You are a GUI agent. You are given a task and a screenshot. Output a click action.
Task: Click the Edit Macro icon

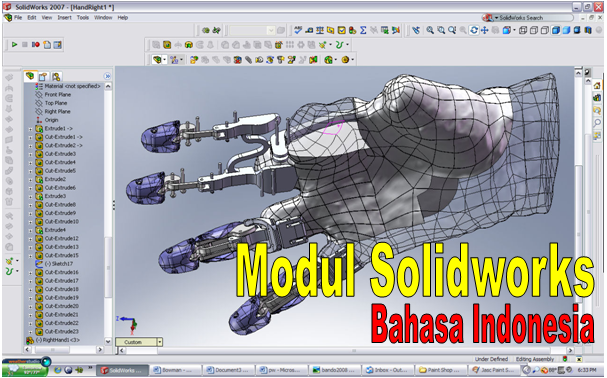click(x=58, y=45)
